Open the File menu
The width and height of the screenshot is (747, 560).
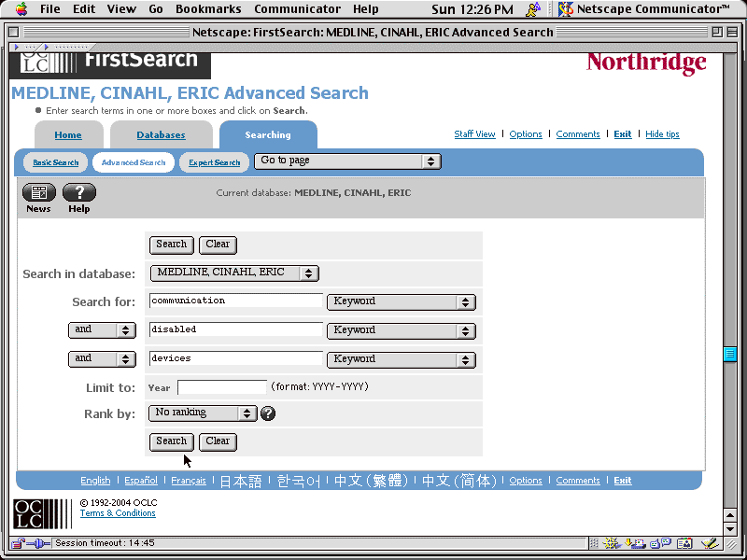point(50,9)
